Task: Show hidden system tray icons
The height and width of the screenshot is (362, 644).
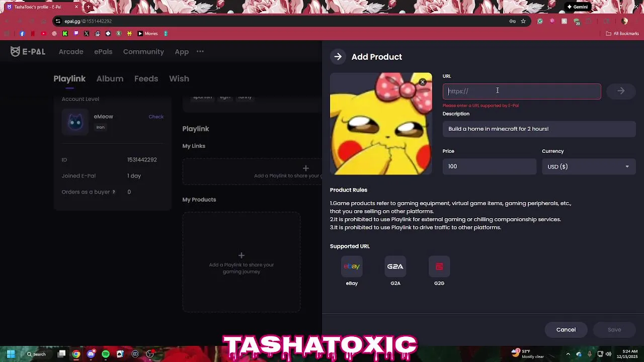Action: (568, 354)
